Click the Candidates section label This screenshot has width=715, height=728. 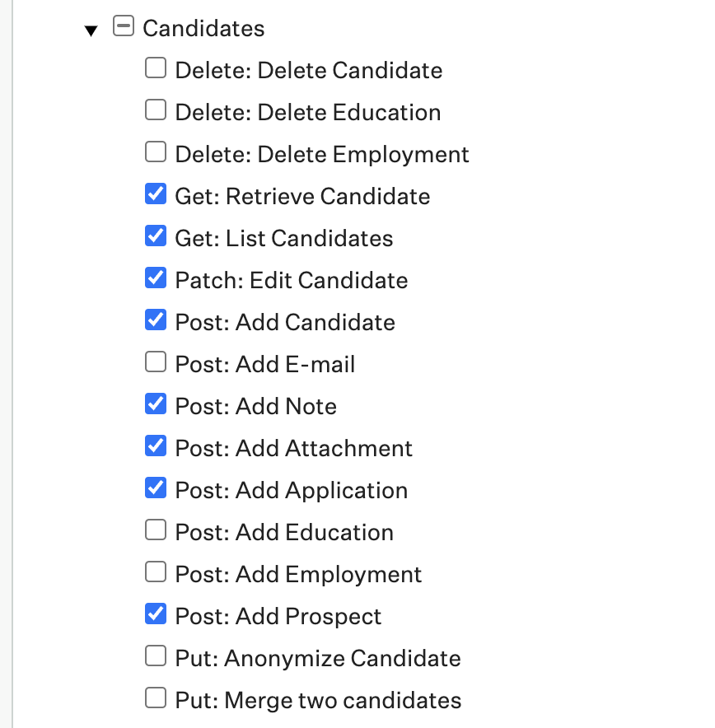click(x=203, y=29)
